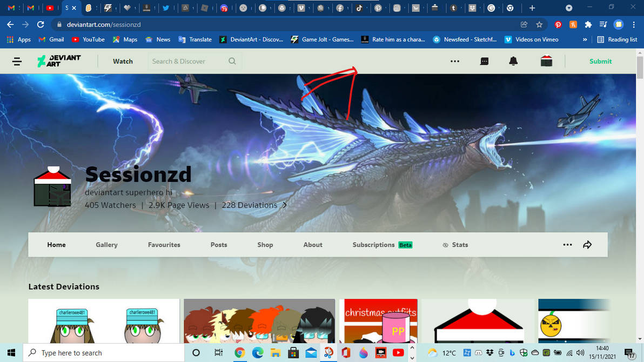Open Task View in taskbar
This screenshot has width=644, height=362.
[218, 353]
